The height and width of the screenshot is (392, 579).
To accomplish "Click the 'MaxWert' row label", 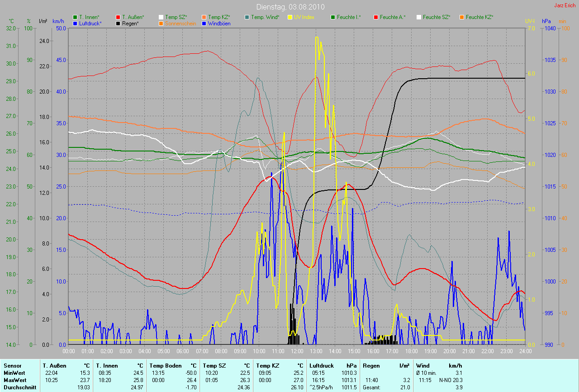I will [x=14, y=380].
